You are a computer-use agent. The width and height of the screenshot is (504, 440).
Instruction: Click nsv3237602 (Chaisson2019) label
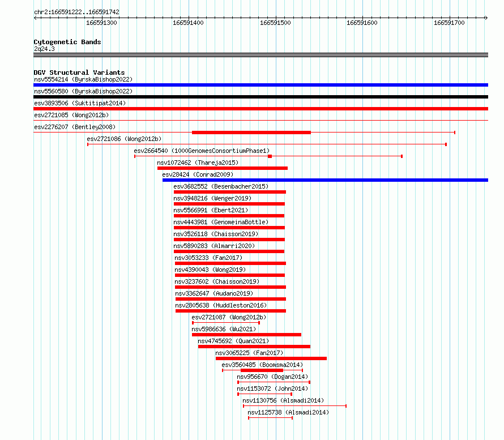click(217, 281)
